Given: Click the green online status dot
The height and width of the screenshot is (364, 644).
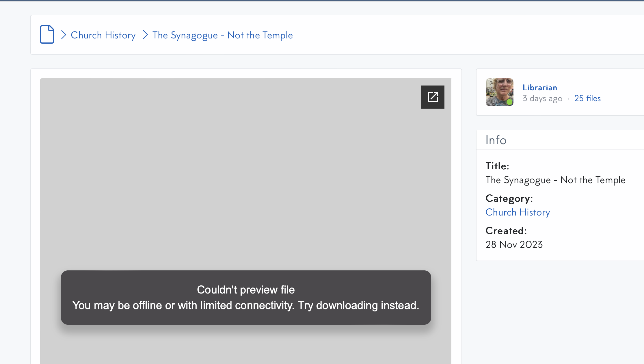Looking at the screenshot, I should point(509,102).
